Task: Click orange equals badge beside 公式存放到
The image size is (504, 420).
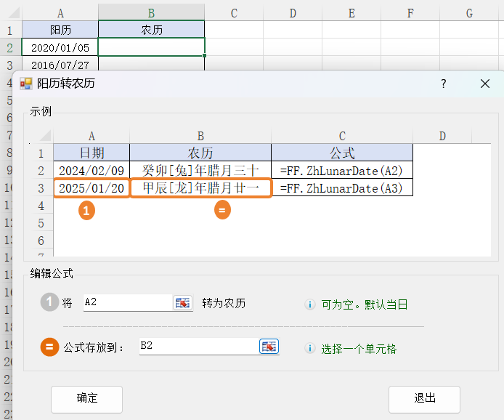Action: (x=49, y=347)
